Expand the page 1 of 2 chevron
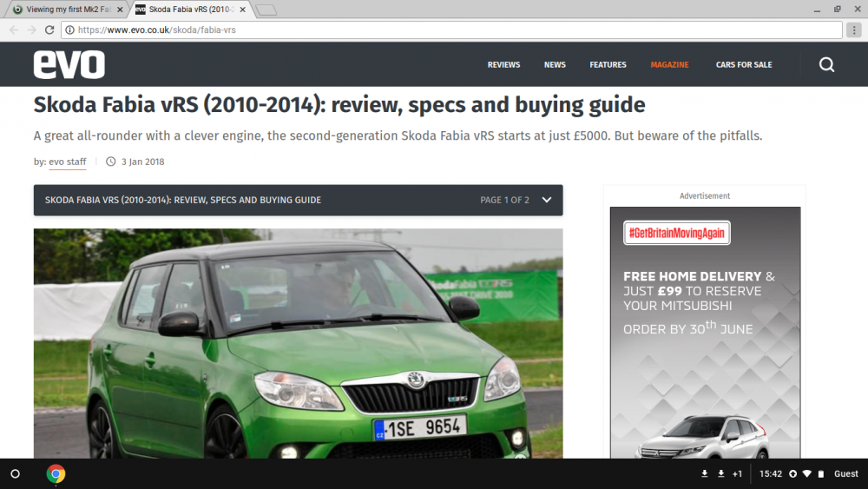Viewport: 868px width, 489px height. (x=546, y=200)
